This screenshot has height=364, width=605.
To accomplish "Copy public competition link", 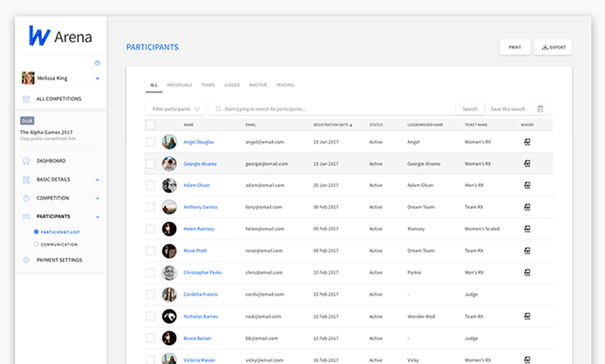I will [x=48, y=139].
